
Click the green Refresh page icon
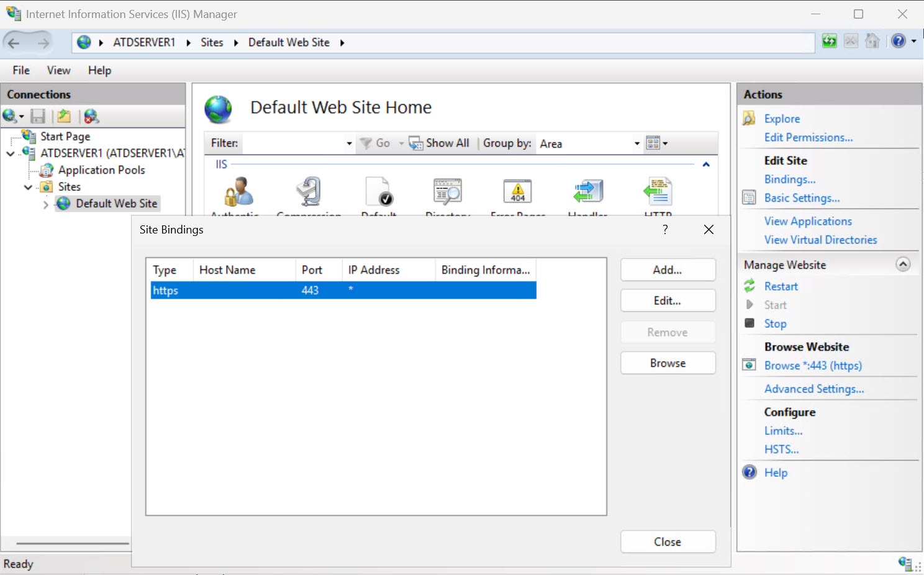point(830,42)
